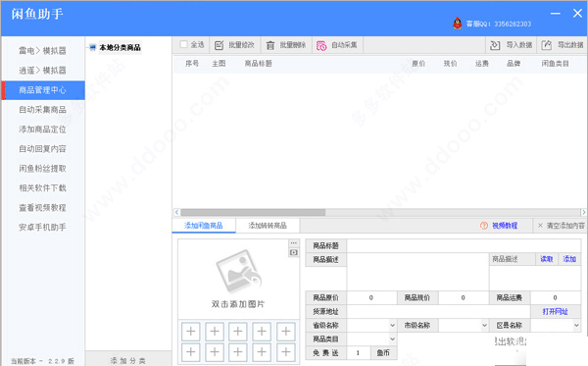Viewport: 588px width, 366px height.
Task: Click the 视频教程 link
Action: pos(505,226)
